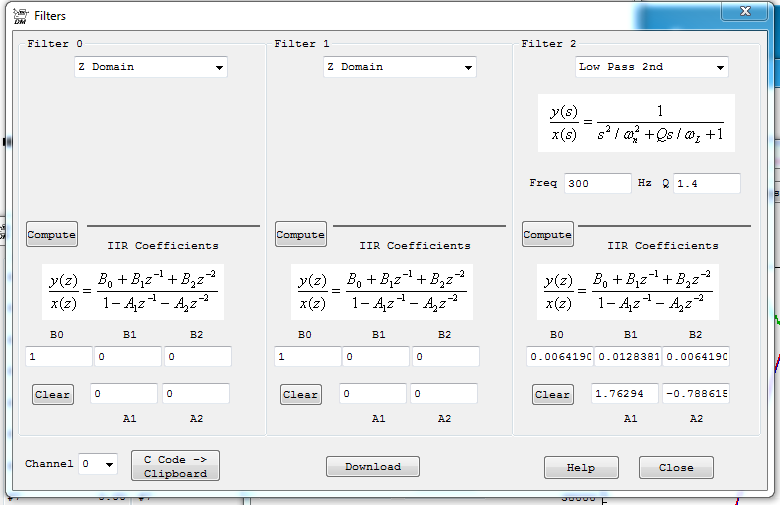Open the Channel number dropdown
This screenshot has width=780, height=505.
tap(98, 464)
